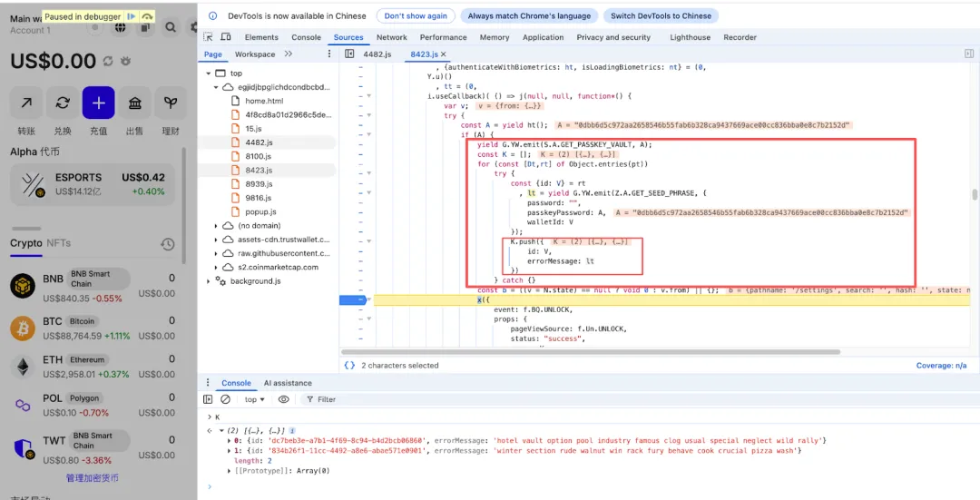Click the wallet search icon
980x500 pixels.
pos(171,28)
